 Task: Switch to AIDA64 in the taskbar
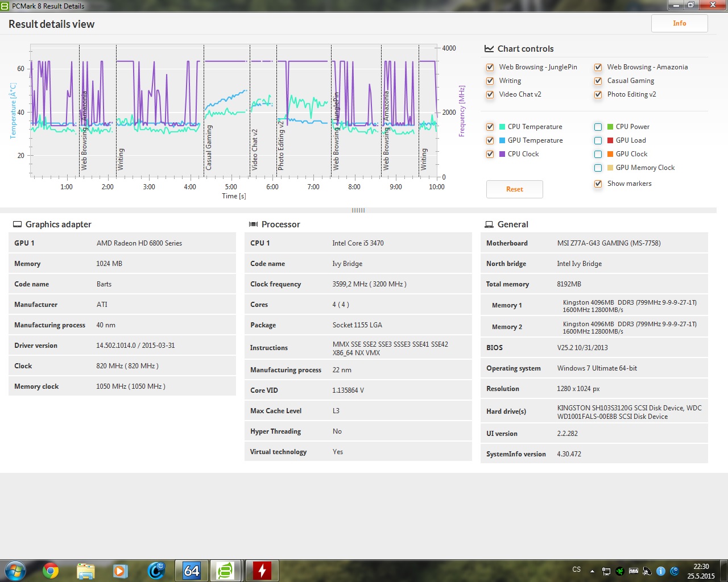pos(191,570)
